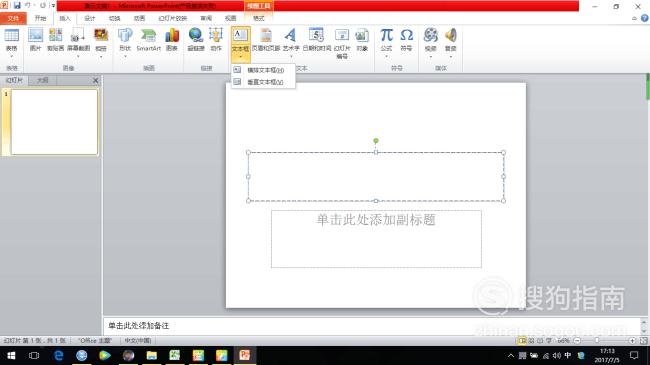This screenshot has width=650, height=365.
Task: Click the 图片 (Picture) insert icon
Action: (x=36, y=35)
